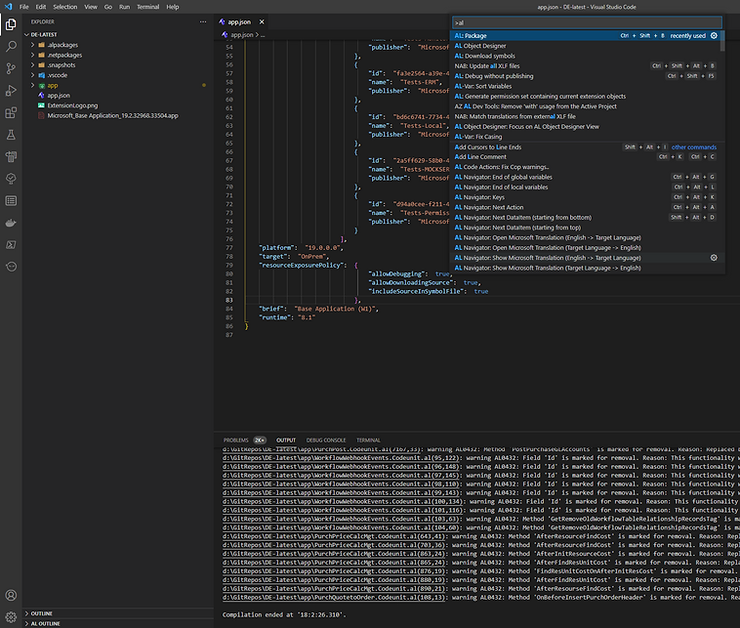This screenshot has width=740, height=628.
Task: Switch to the Debug Console tab
Action: (x=326, y=440)
